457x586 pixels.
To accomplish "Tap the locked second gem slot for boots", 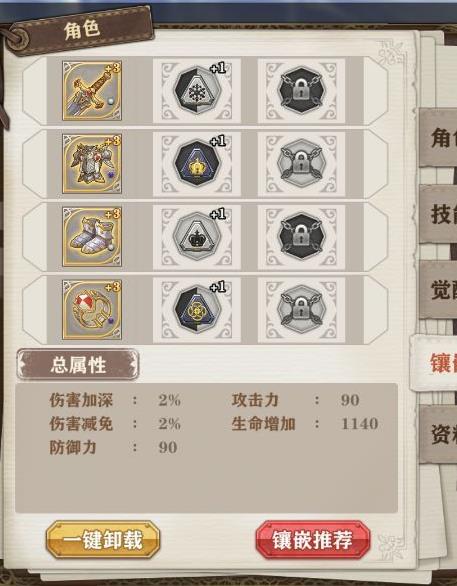I will pos(301,237).
